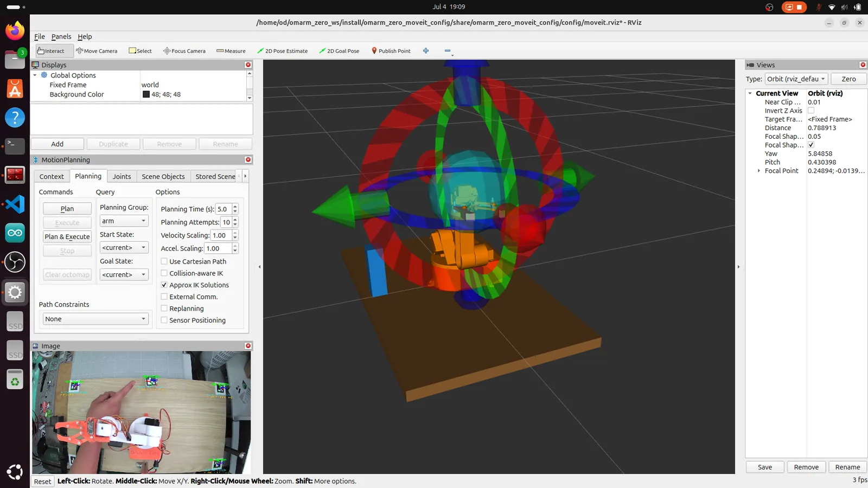Open the Help menu
The height and width of the screenshot is (488, 868).
click(x=85, y=36)
